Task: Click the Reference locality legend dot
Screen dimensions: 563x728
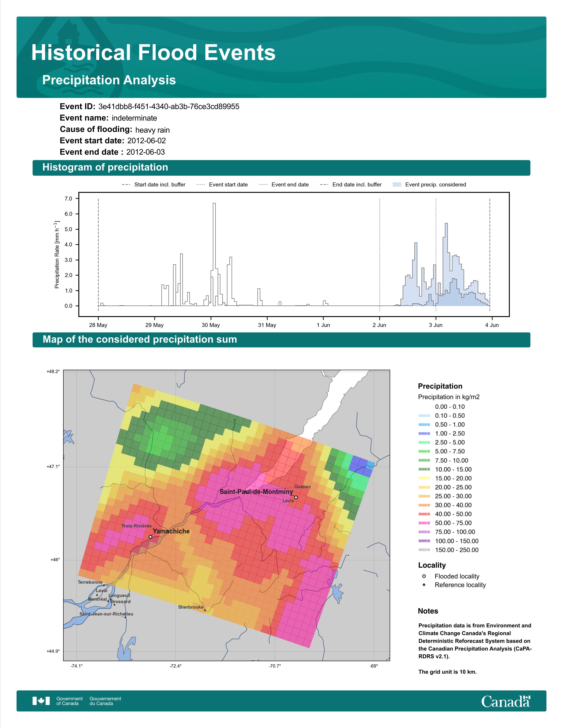Action: coord(424,585)
